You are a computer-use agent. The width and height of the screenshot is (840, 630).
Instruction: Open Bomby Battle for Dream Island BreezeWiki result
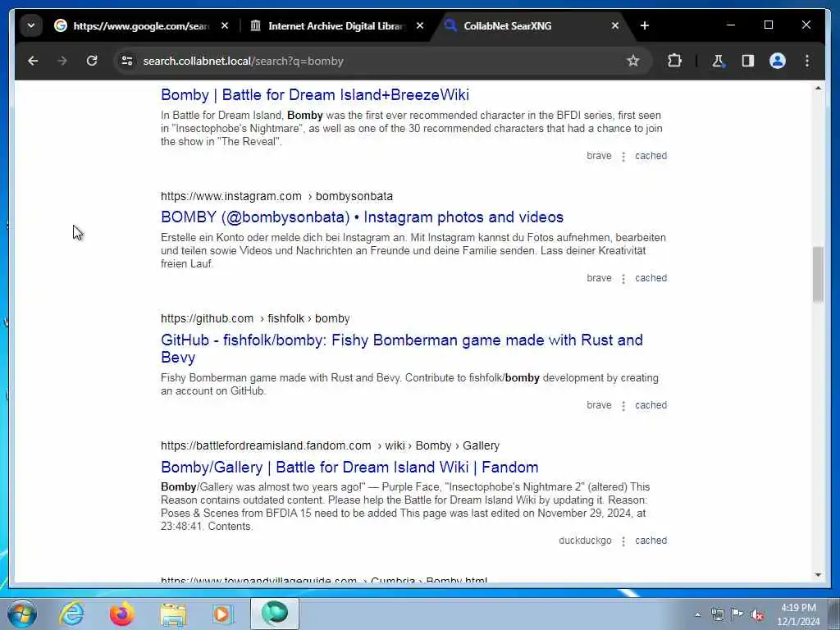(315, 95)
